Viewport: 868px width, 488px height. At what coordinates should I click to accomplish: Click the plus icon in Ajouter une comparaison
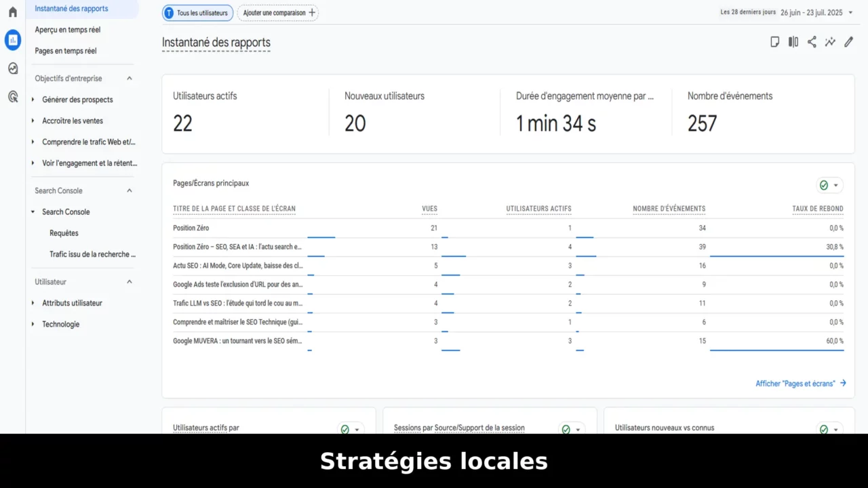coord(312,13)
